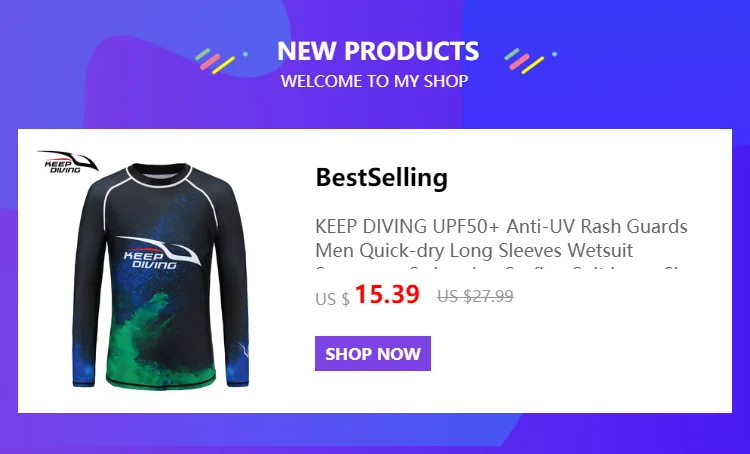Click the gray US $ currency label

(332, 299)
